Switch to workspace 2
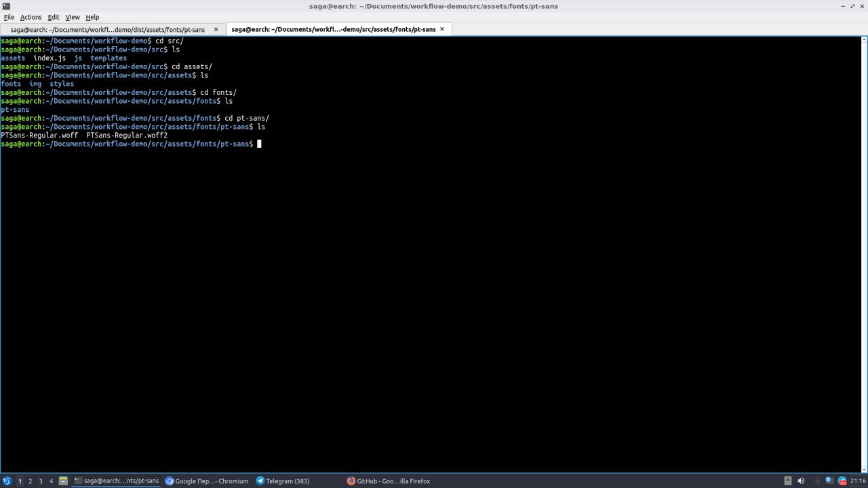 click(x=31, y=481)
